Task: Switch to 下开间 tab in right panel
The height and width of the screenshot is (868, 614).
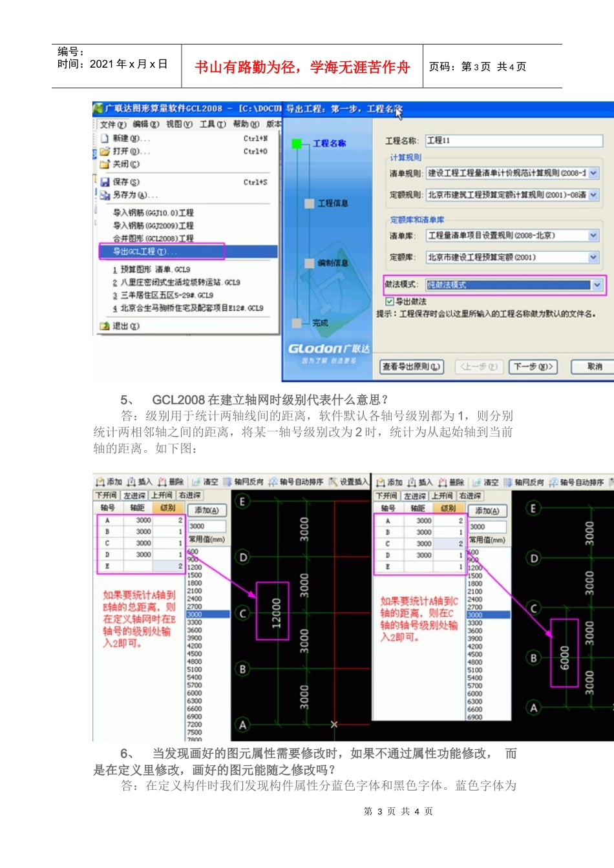Action: tap(386, 496)
